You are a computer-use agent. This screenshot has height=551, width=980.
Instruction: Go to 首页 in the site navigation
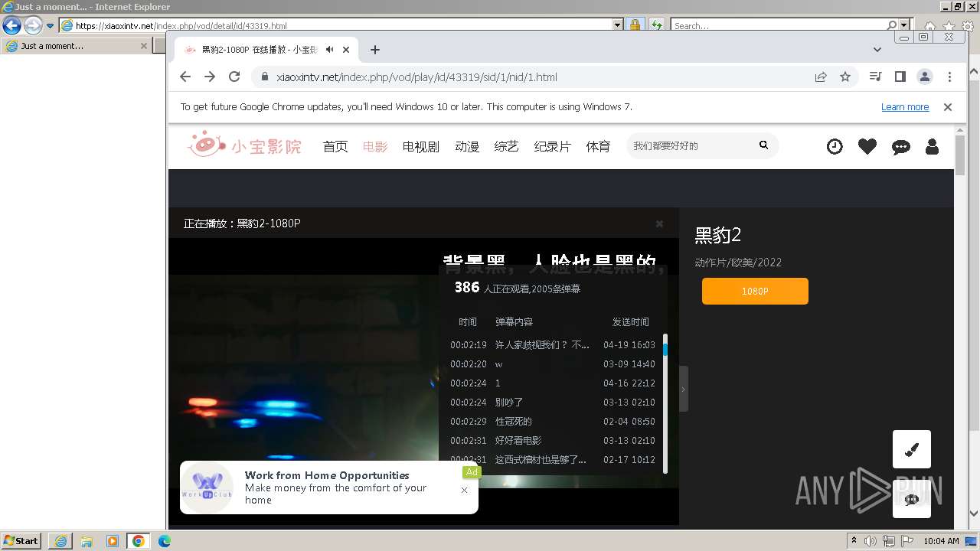click(x=335, y=146)
